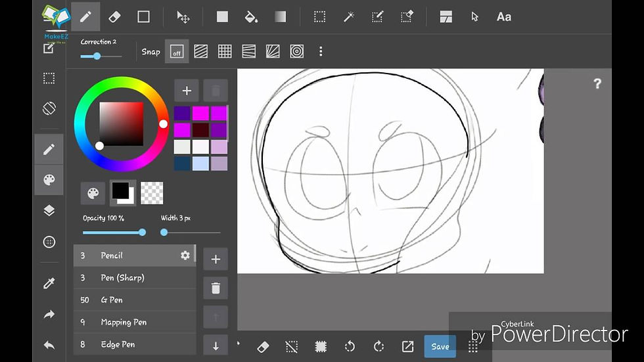
Task: Pick the Eyedropper tool in the sidebar
Action: click(49, 283)
